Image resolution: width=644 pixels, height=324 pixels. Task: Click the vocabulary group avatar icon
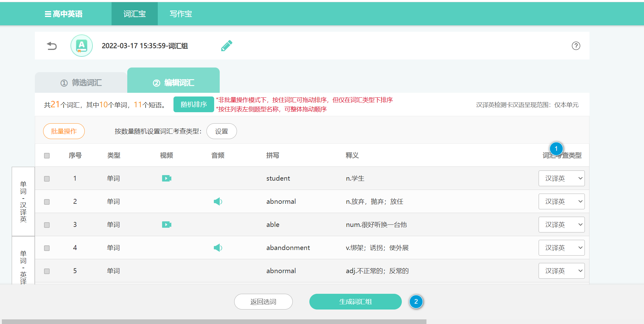pyautogui.click(x=82, y=46)
